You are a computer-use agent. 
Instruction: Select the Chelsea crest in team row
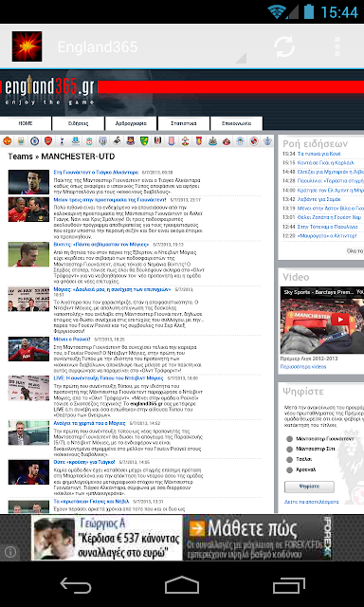34,141
